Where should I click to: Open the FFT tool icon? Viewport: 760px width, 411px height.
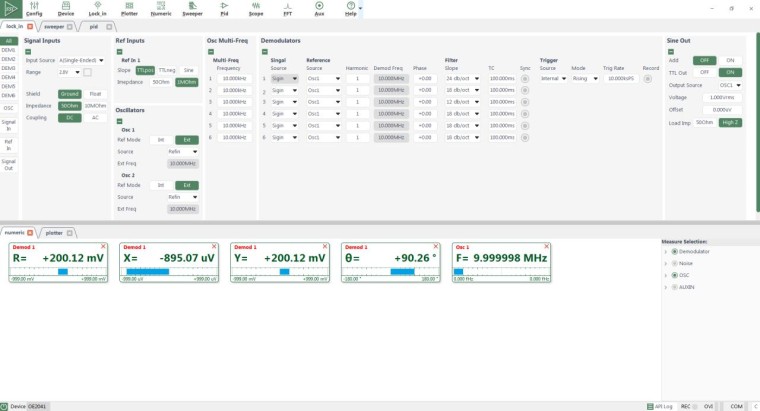click(x=287, y=9)
